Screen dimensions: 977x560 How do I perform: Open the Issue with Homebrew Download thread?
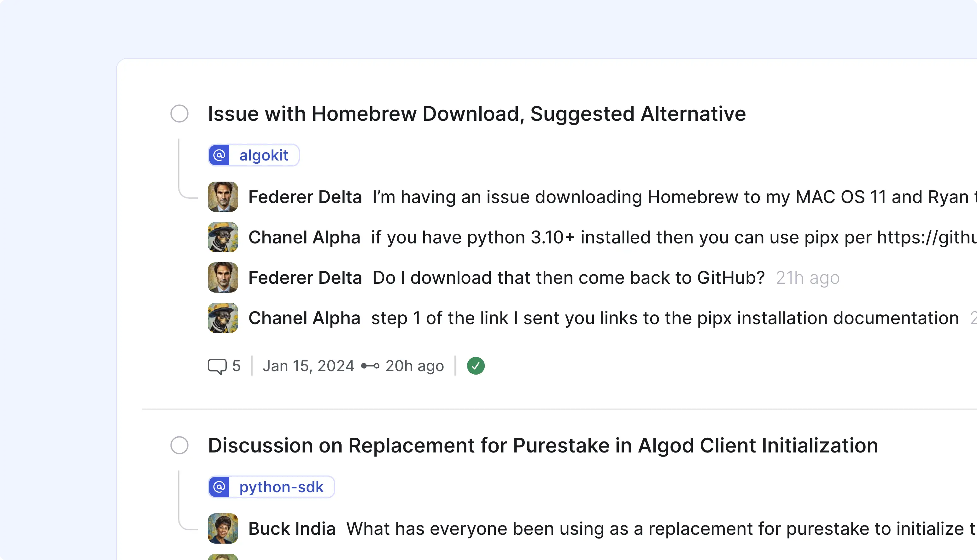pos(477,114)
